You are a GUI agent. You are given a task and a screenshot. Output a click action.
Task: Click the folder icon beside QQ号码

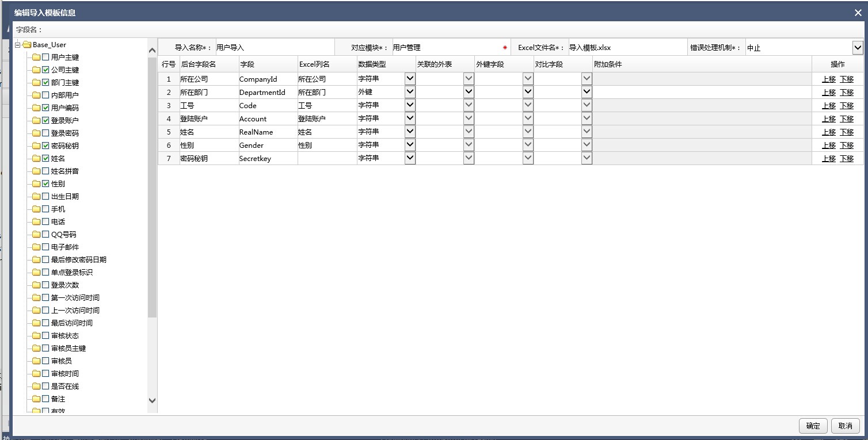tap(36, 234)
